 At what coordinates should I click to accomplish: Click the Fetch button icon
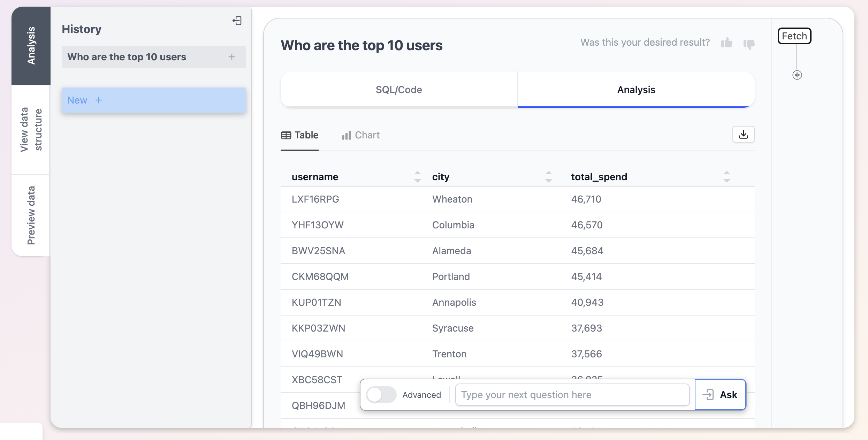794,35
